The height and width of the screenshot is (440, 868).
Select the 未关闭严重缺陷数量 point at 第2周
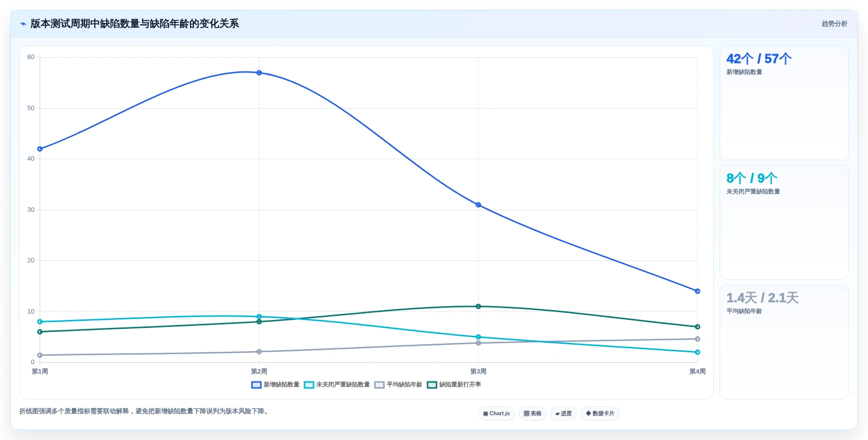pyautogui.click(x=259, y=316)
